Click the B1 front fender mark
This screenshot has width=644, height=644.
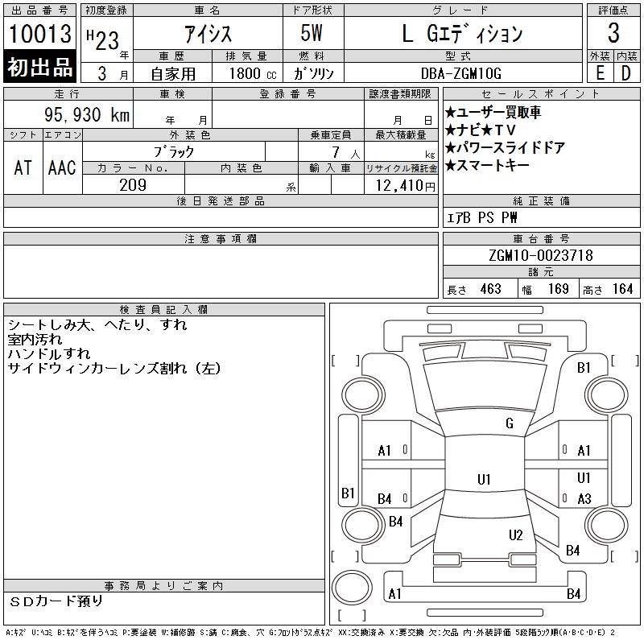point(583,368)
